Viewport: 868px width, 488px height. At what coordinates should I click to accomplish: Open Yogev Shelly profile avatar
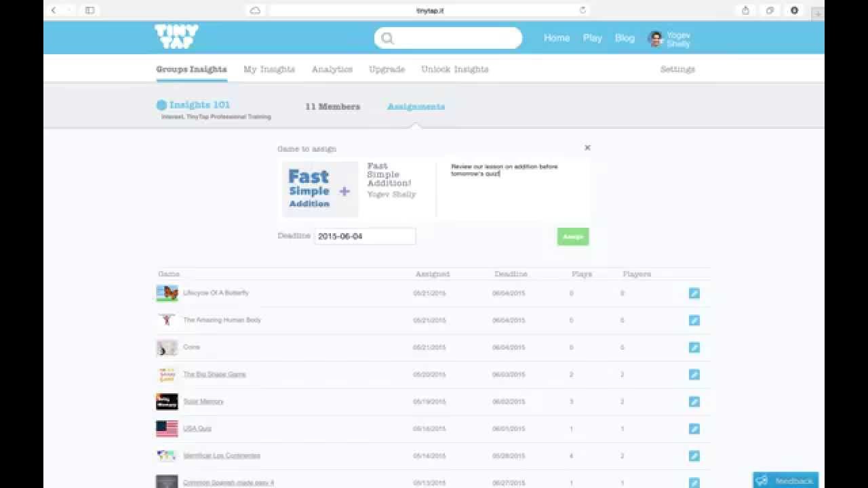[656, 39]
